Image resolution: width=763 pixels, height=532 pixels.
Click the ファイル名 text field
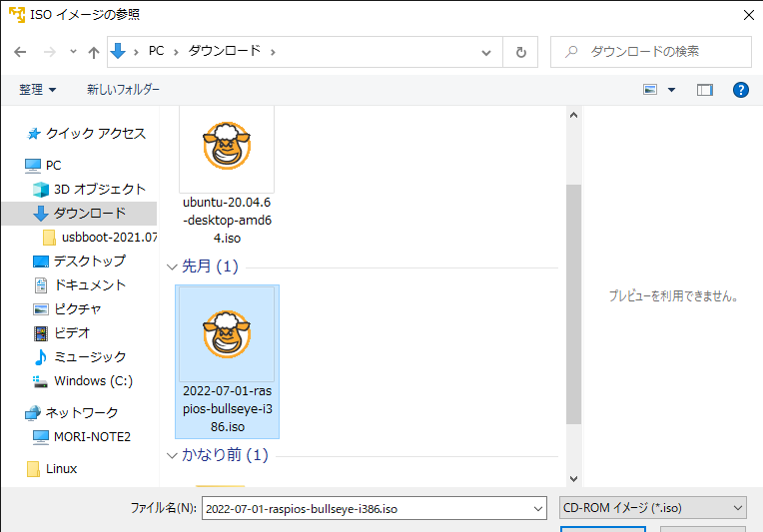(x=368, y=509)
